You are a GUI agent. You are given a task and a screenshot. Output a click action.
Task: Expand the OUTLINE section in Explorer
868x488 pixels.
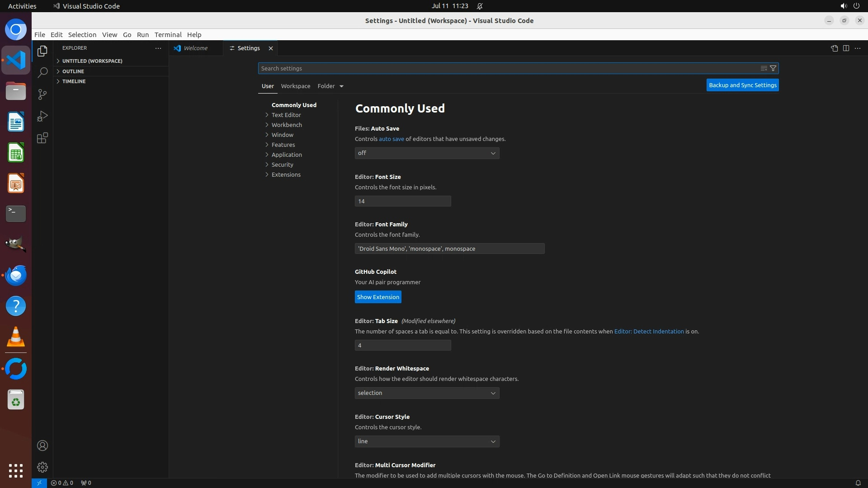click(73, 71)
